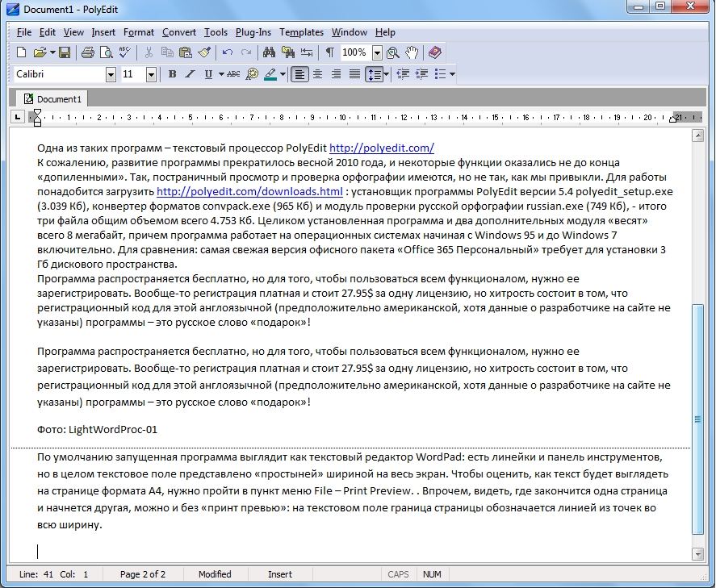Toggle the line spacing button
This screenshot has width=716, height=588.
(374, 74)
